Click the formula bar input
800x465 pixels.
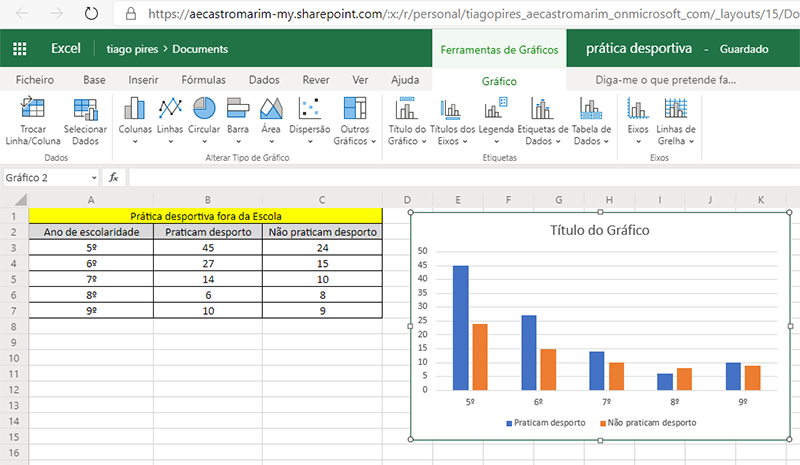tap(464, 177)
